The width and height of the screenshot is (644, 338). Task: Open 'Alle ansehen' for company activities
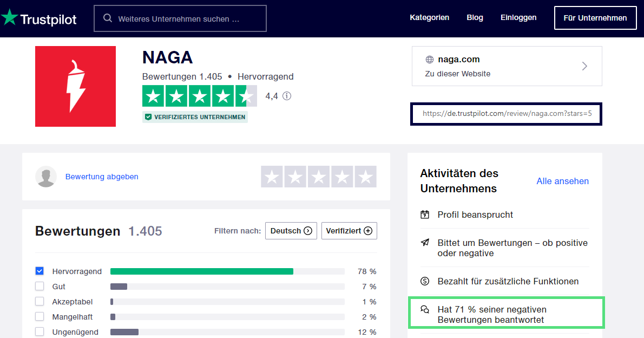pyautogui.click(x=562, y=181)
